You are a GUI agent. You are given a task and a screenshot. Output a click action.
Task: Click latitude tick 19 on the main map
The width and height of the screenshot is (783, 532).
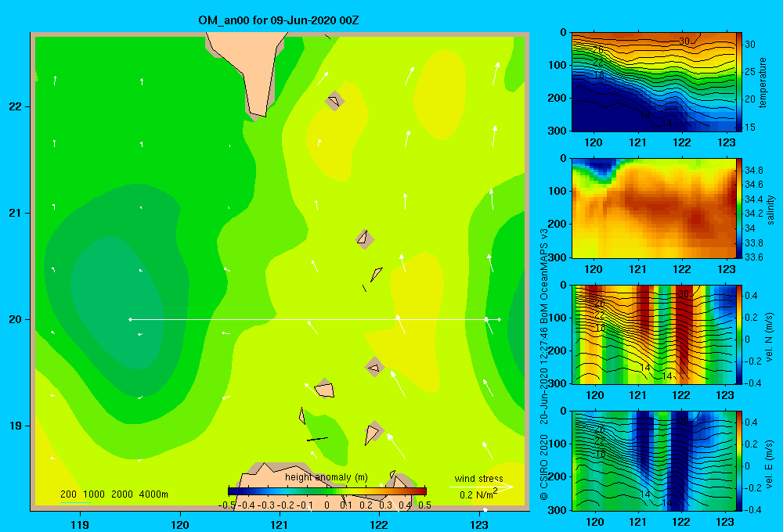pyautogui.click(x=16, y=426)
